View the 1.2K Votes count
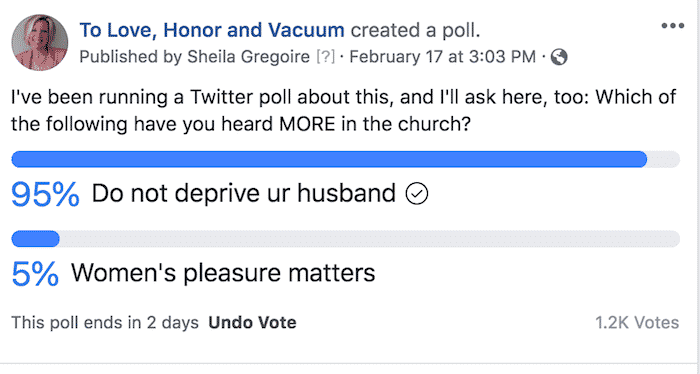The image size is (700, 374). (637, 322)
